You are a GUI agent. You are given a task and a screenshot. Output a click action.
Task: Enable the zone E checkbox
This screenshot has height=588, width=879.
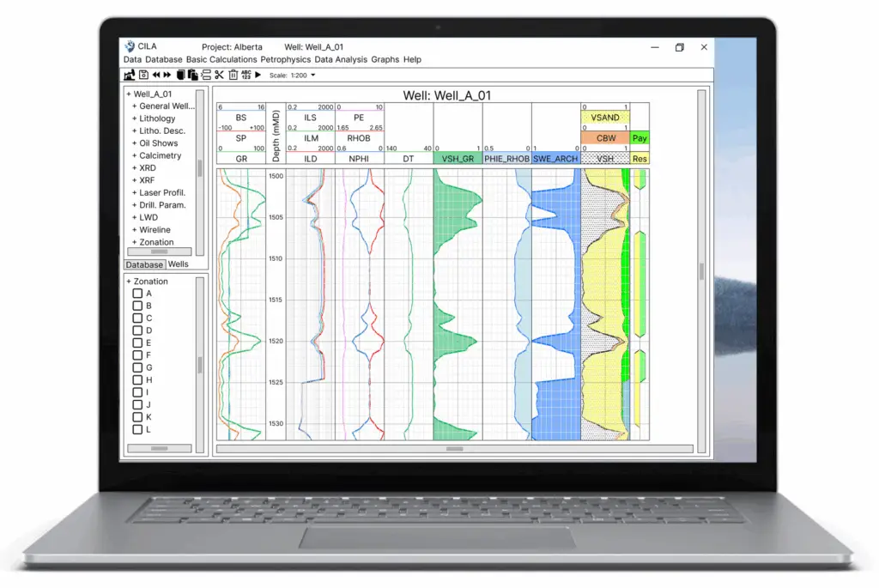tap(137, 342)
